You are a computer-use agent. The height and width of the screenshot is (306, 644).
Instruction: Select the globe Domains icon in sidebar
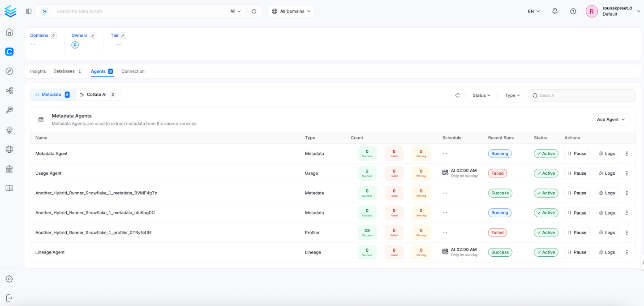[x=9, y=149]
